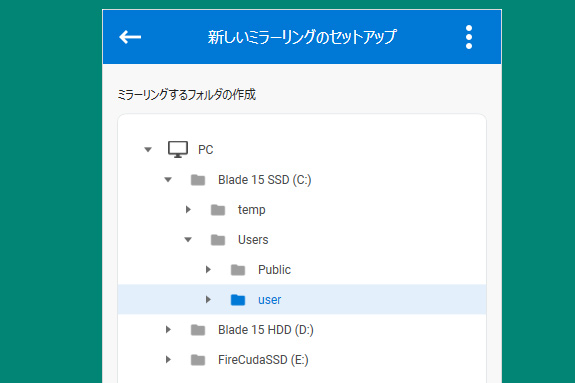Screen dimensions: 575x383
Task: Click the blue user folder icon
Action: coord(238,300)
